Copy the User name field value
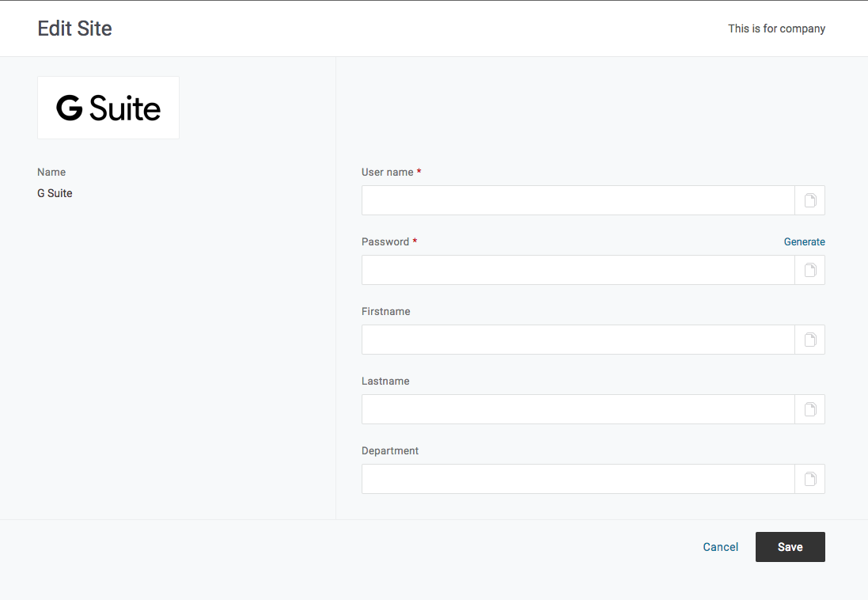868x600 pixels. pyautogui.click(x=810, y=200)
